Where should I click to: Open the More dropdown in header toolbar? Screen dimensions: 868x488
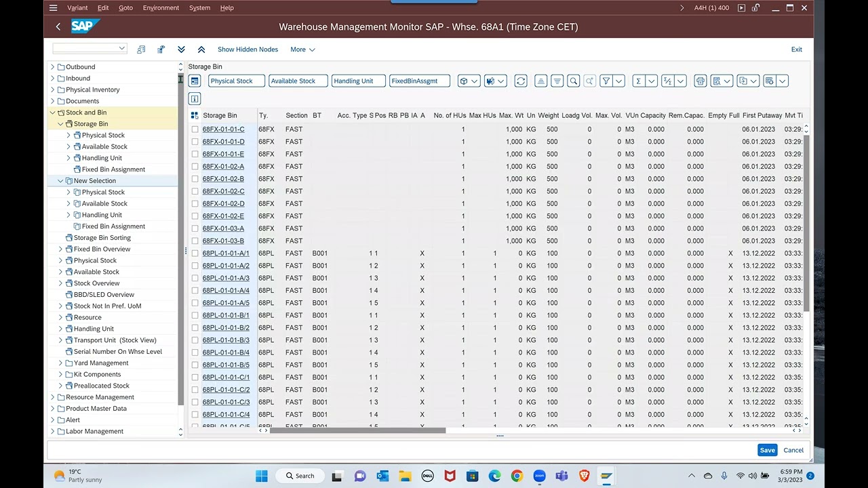point(302,49)
